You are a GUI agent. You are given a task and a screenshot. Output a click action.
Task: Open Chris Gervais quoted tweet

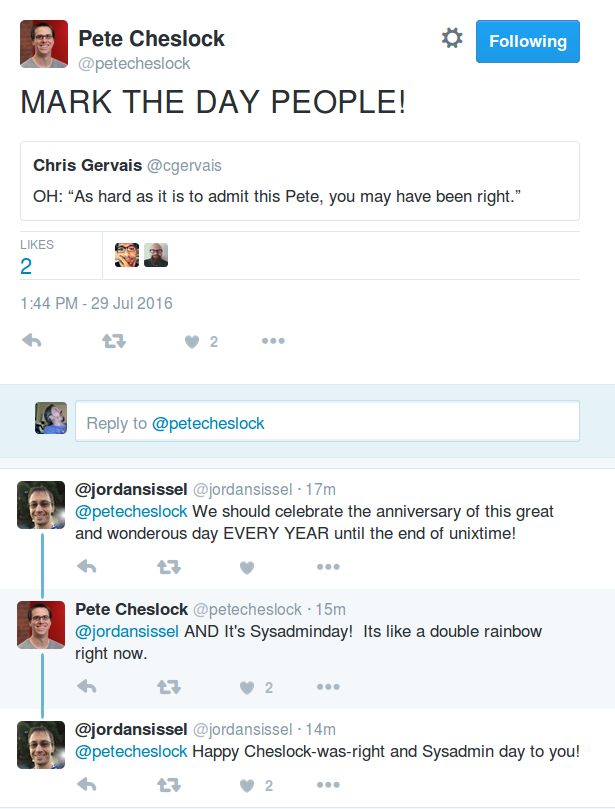[x=300, y=181]
